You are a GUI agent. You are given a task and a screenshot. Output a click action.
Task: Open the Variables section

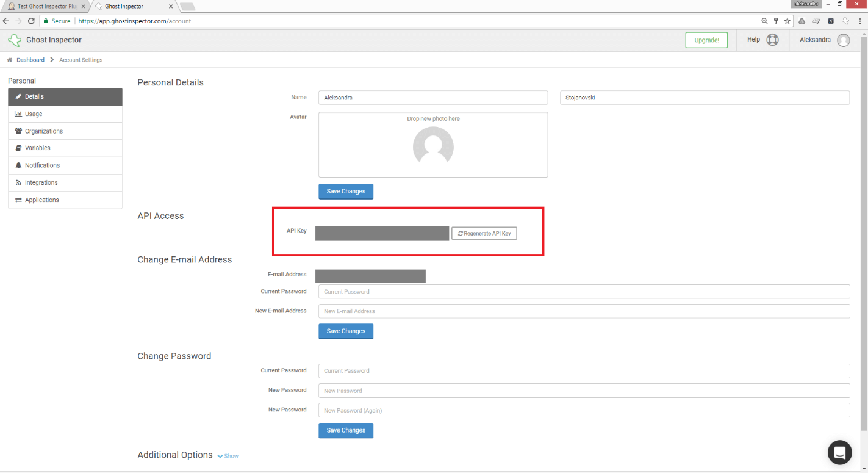point(65,148)
